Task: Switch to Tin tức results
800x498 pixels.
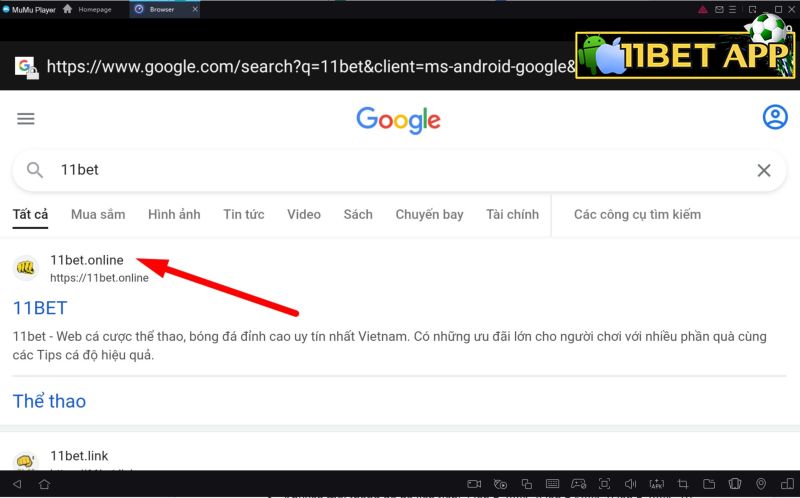Action: coord(243,214)
